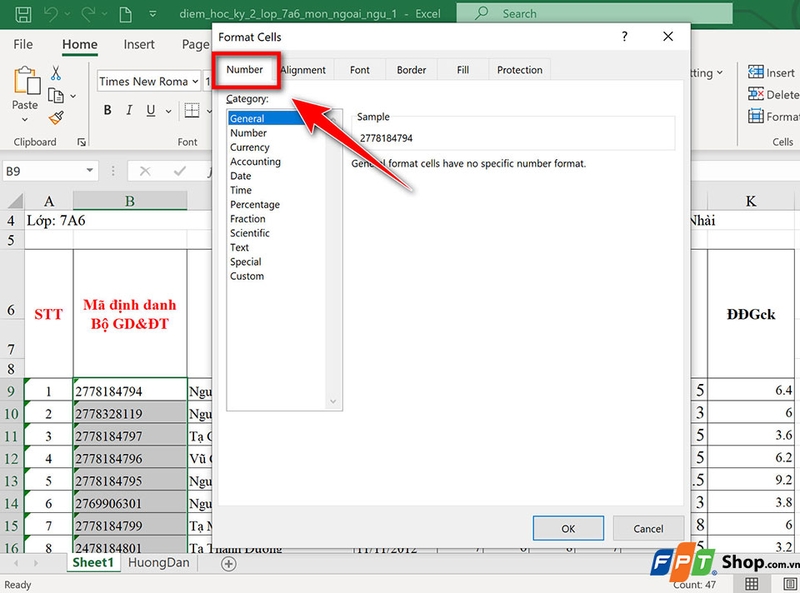Switch to the Alignment tab in Format Cells
The image size is (800, 593).
click(302, 70)
